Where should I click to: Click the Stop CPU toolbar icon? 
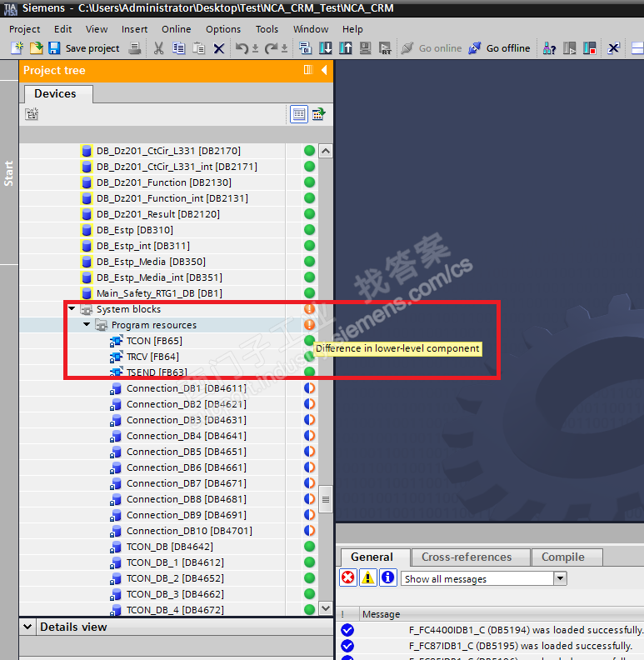[590, 48]
